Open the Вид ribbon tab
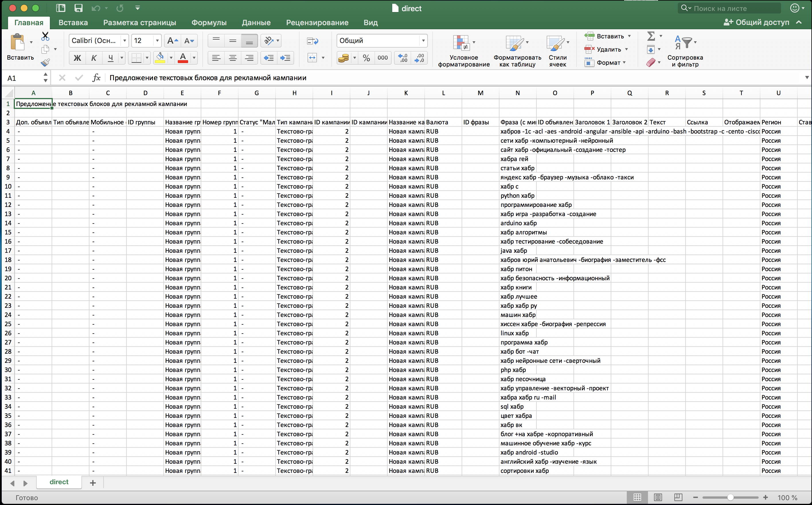 [370, 22]
